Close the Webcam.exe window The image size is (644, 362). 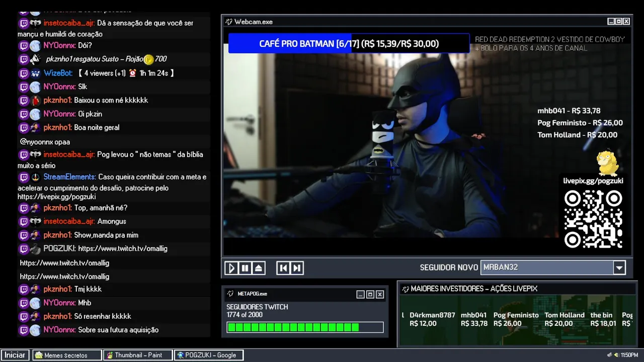point(626,22)
